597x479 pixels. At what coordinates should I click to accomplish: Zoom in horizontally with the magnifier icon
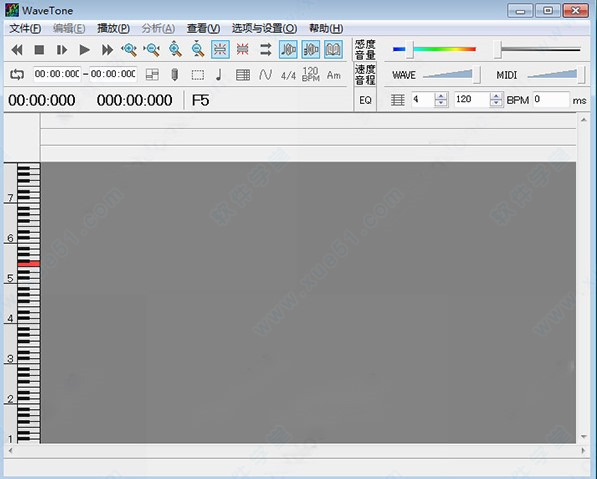pos(129,50)
